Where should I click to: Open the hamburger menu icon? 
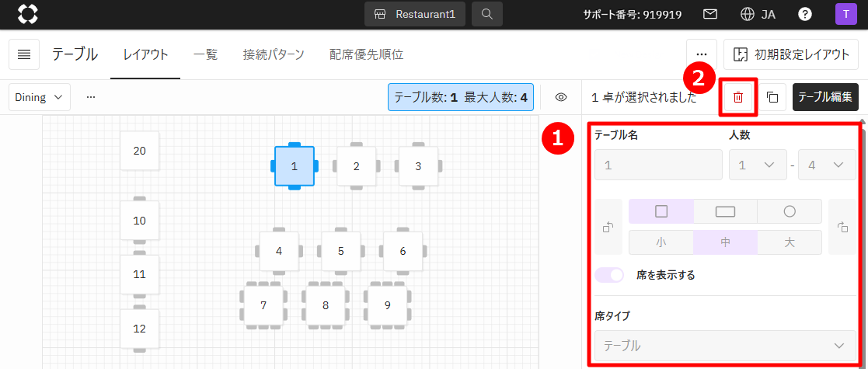point(24,54)
